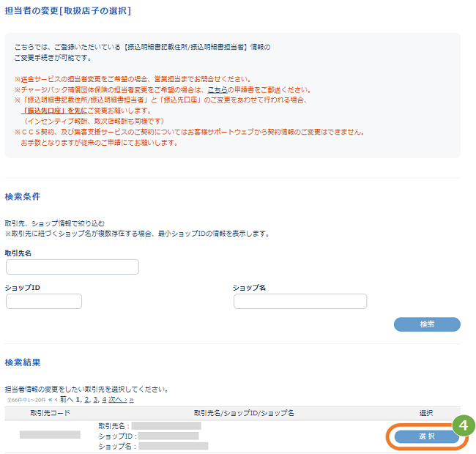Image resolution: width=476 pixels, height=454 pixels.
Task: Click the 選択 button in the results row
Action: (x=427, y=436)
